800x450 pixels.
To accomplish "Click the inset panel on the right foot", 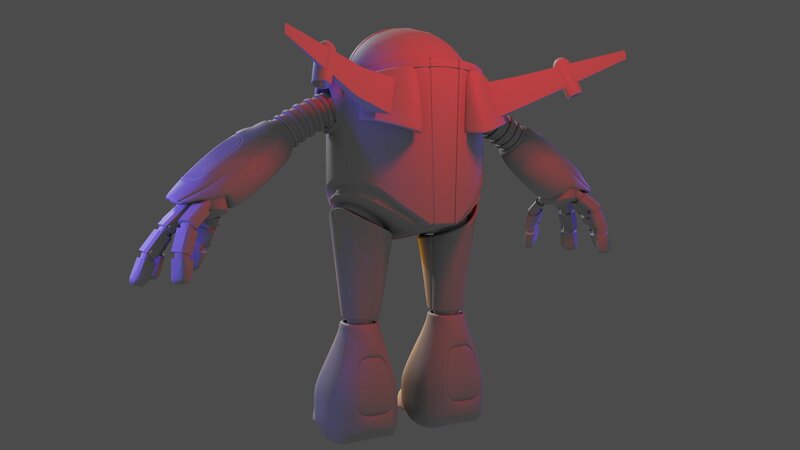I will 460,365.
